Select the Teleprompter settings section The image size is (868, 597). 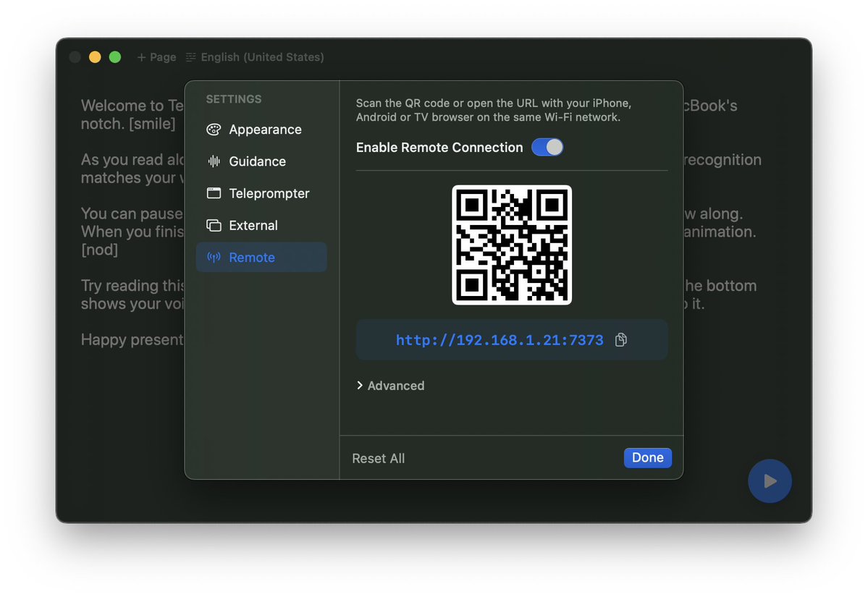(x=261, y=194)
